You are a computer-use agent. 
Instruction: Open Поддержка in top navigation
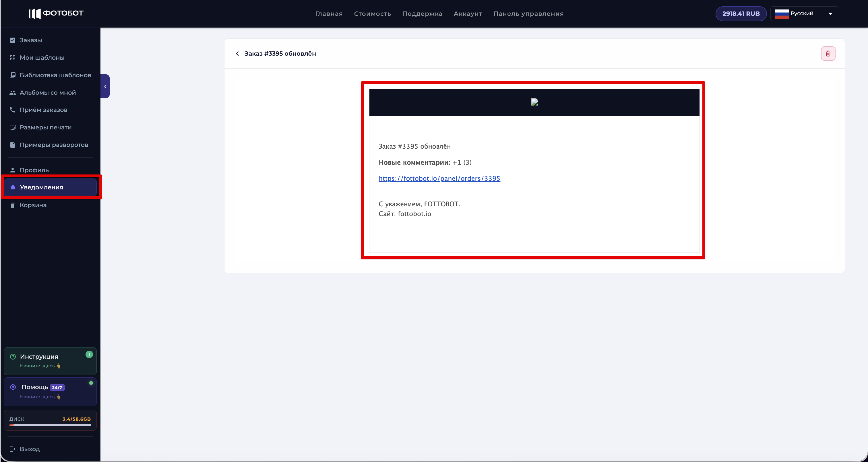422,14
